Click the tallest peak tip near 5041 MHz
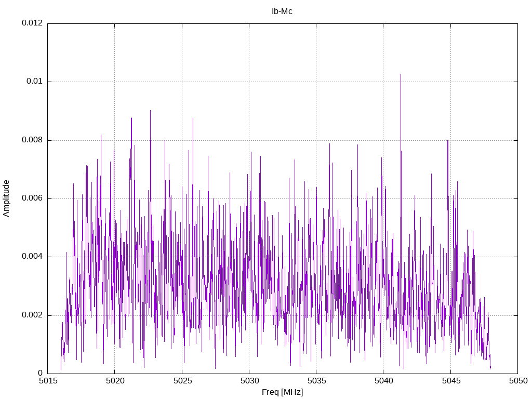Image resolution: width=532 pixels, height=399 pixels. (401, 74)
